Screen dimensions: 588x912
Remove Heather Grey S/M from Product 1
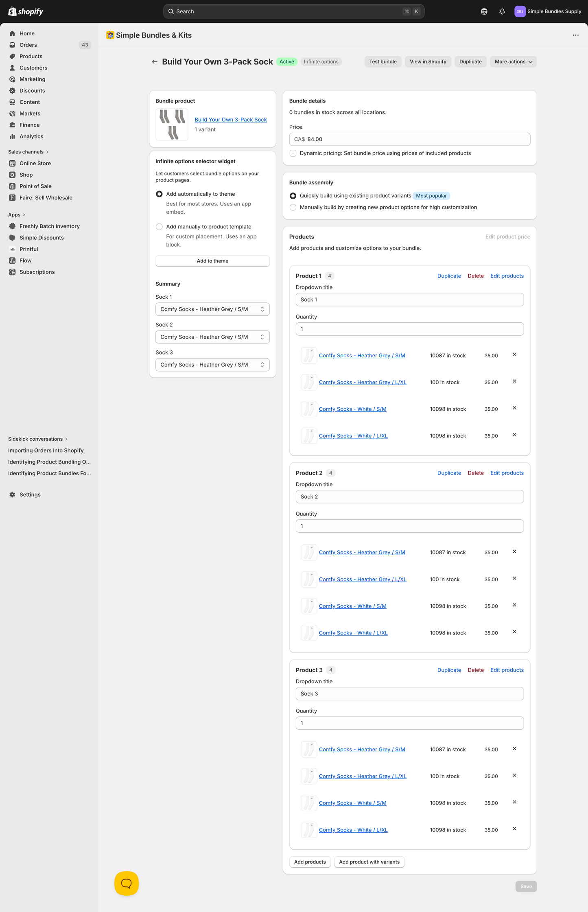coord(514,354)
